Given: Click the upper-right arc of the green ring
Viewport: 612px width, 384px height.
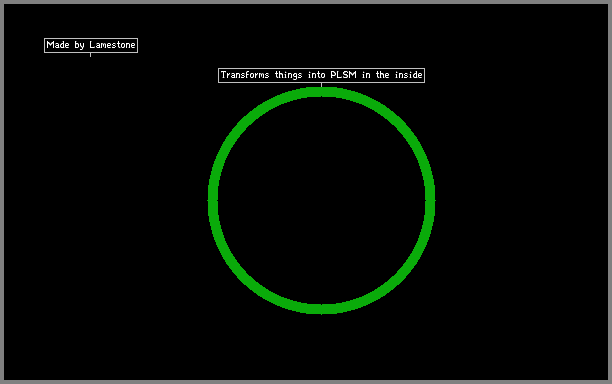Looking at the screenshot, I should pyautogui.click(x=398, y=124).
